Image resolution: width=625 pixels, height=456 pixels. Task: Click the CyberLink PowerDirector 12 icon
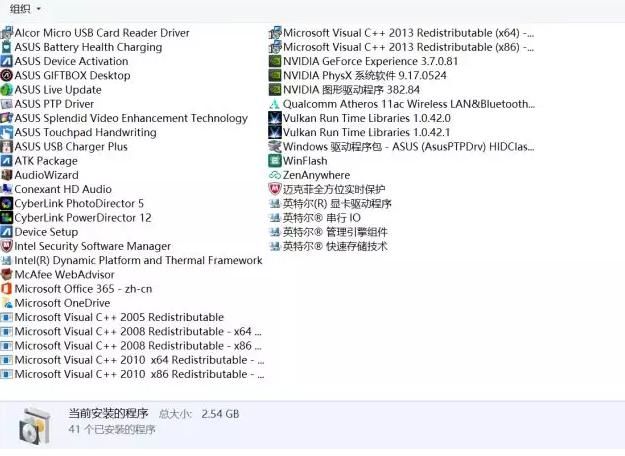(7, 218)
